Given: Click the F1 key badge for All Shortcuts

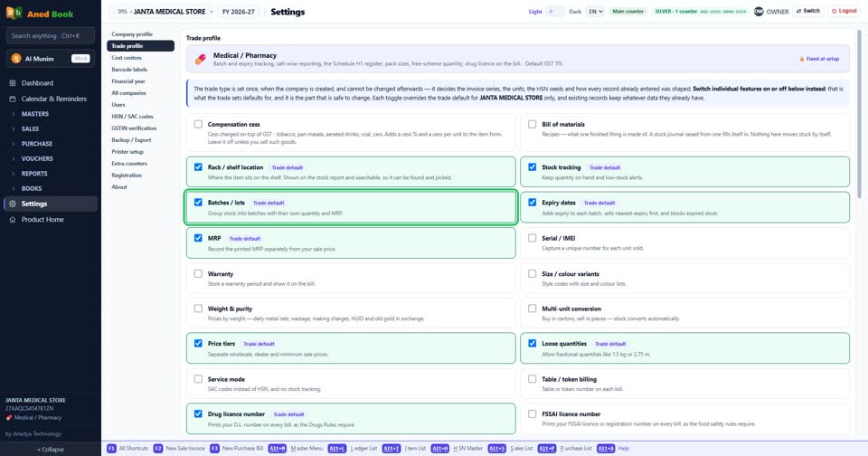Looking at the screenshot, I should pos(111,448).
